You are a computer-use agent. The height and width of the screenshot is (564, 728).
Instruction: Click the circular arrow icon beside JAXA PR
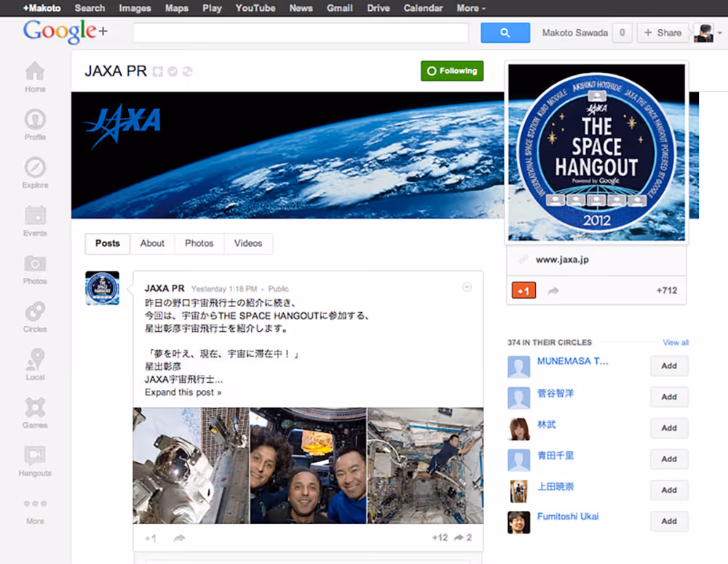187,71
